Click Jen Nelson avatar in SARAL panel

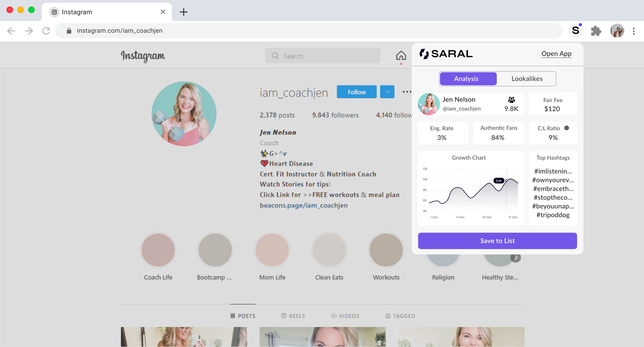click(429, 104)
